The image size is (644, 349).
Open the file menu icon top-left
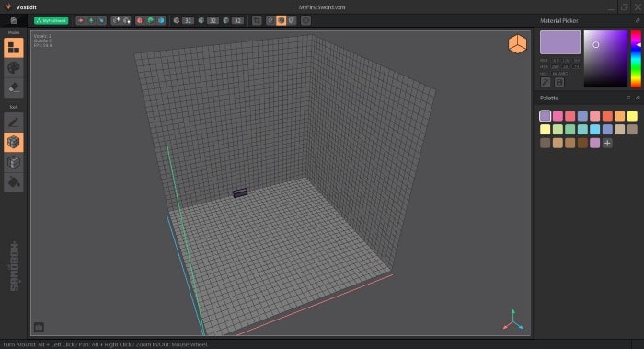[14, 20]
